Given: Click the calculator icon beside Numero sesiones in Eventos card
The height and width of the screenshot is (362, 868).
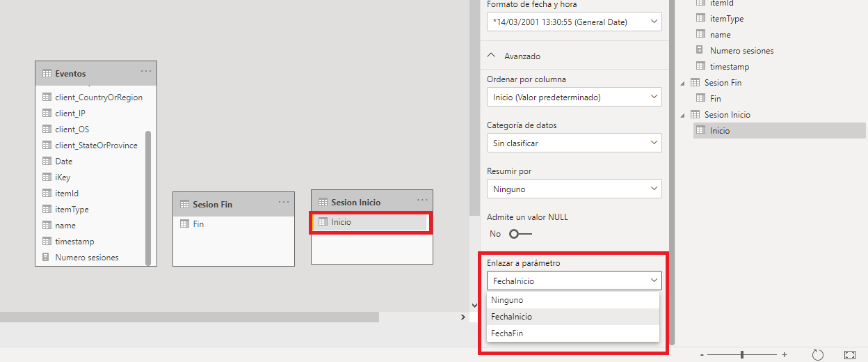Looking at the screenshot, I should tap(47, 258).
